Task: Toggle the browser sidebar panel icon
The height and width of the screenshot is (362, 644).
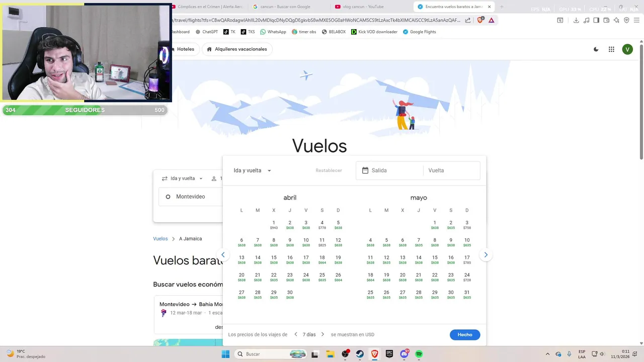Action: click(596, 20)
